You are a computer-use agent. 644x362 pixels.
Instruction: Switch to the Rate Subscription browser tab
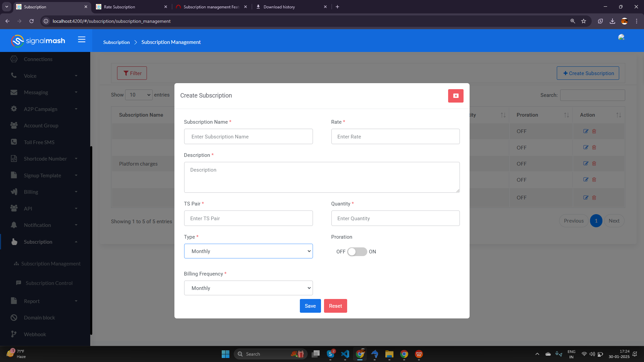131,7
